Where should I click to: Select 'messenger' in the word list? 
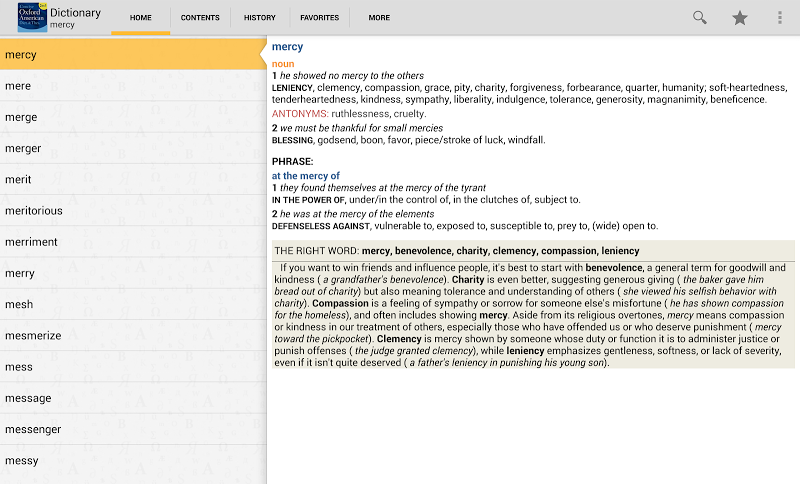[133, 429]
